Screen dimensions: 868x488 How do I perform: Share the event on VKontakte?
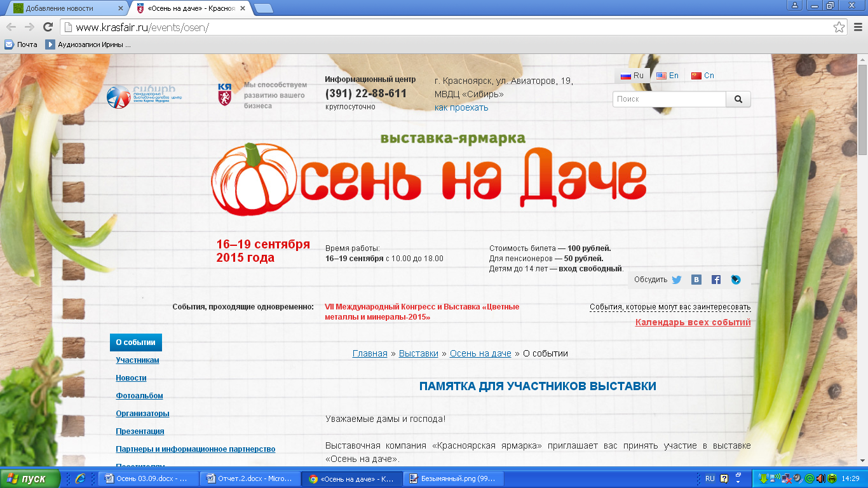(696, 280)
